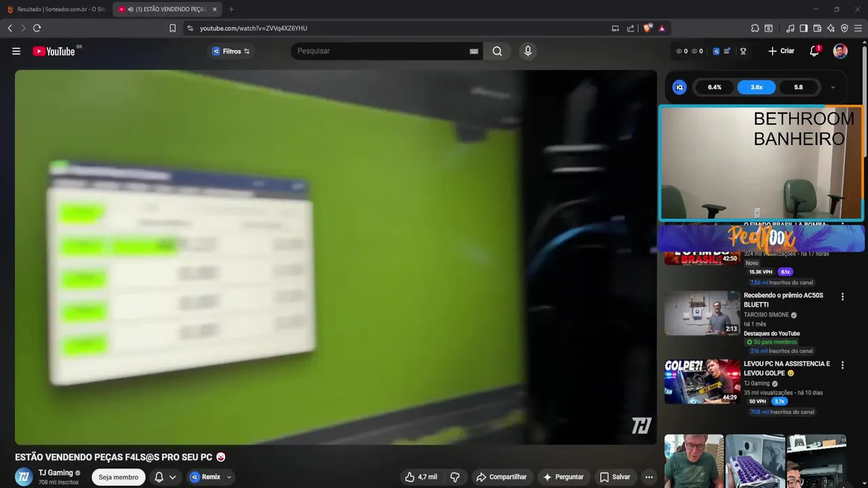Open the Brave Wallet icon

[x=817, y=28]
